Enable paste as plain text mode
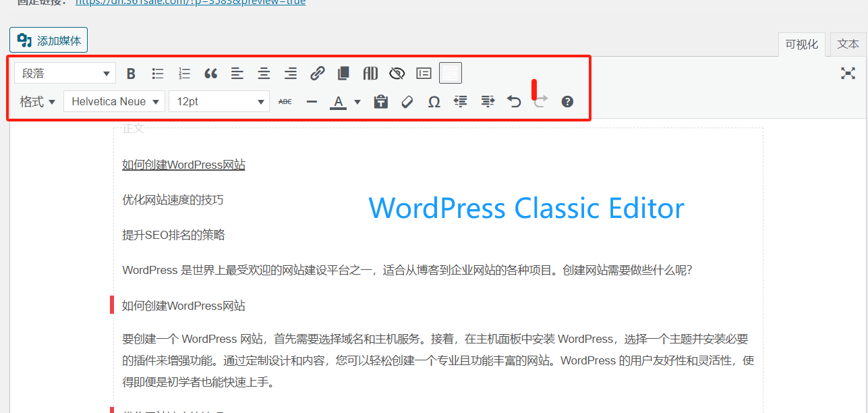 pos(380,101)
